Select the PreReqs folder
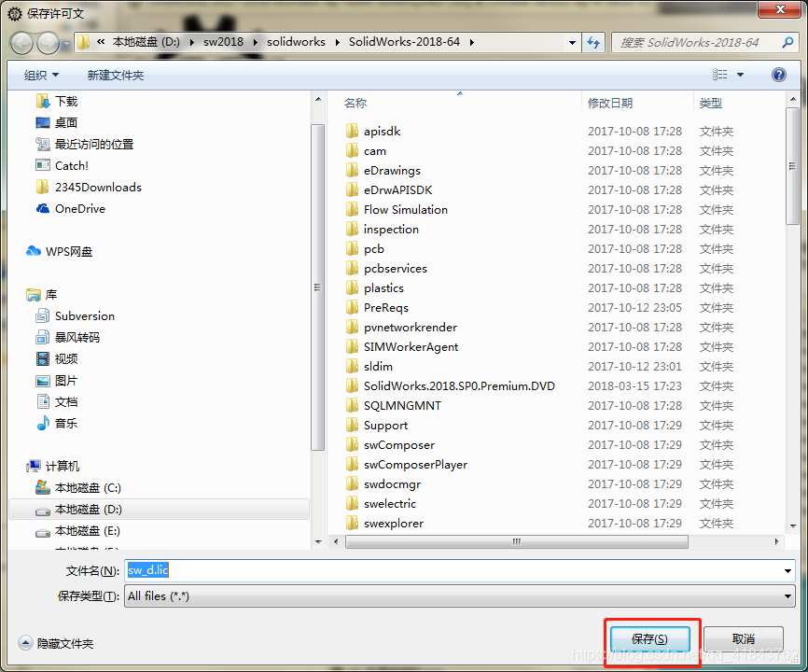808x672 pixels. [377, 308]
